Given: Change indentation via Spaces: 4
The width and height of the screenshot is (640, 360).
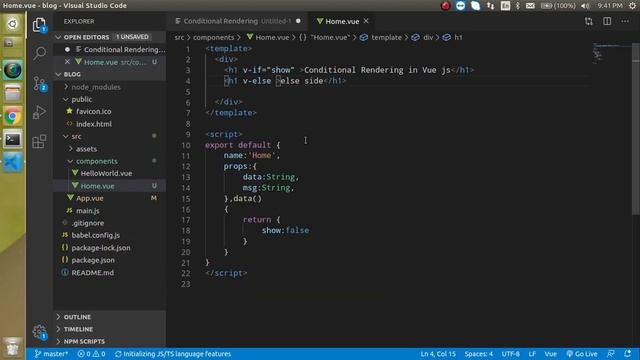Looking at the screenshot, I should point(479,354).
